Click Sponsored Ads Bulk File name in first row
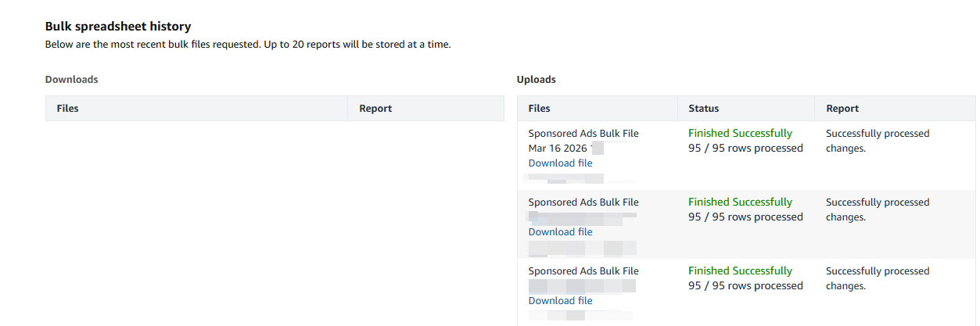The width and height of the screenshot is (980, 326). tap(583, 134)
